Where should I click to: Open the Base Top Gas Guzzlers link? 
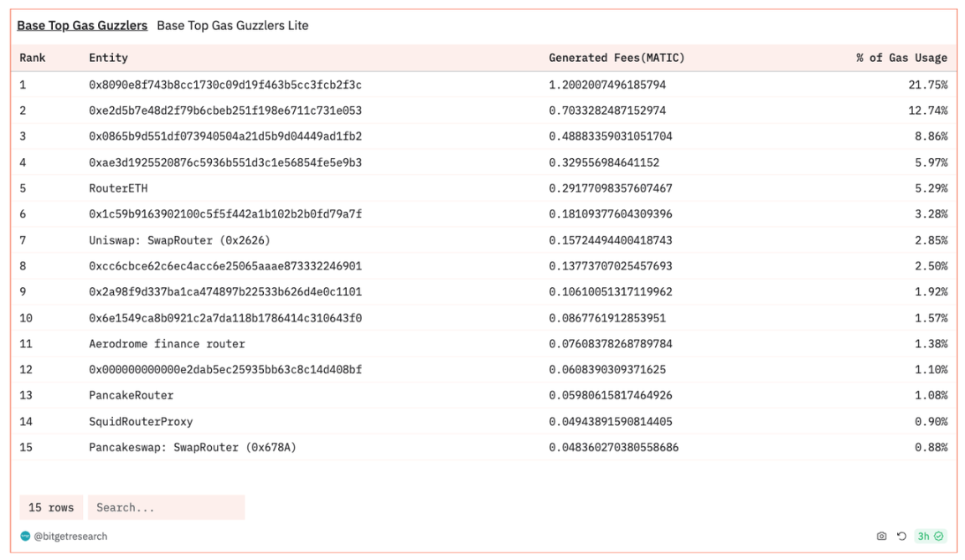pos(82,26)
